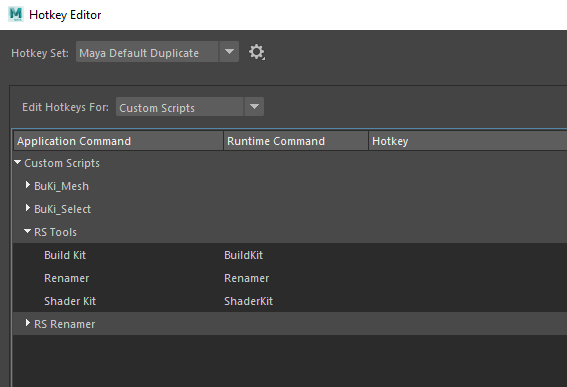567x387 pixels.
Task: Select the BuKi_Select tree label
Action: pyautogui.click(x=62, y=209)
